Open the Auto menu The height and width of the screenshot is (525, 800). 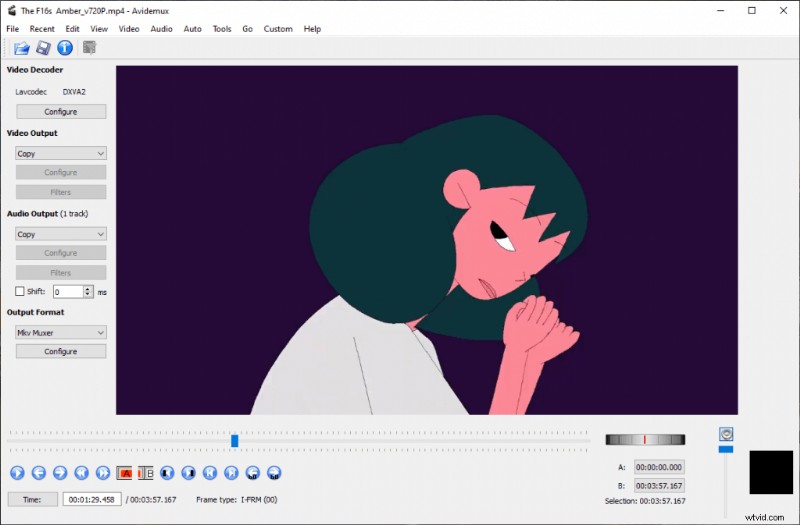[x=192, y=29]
